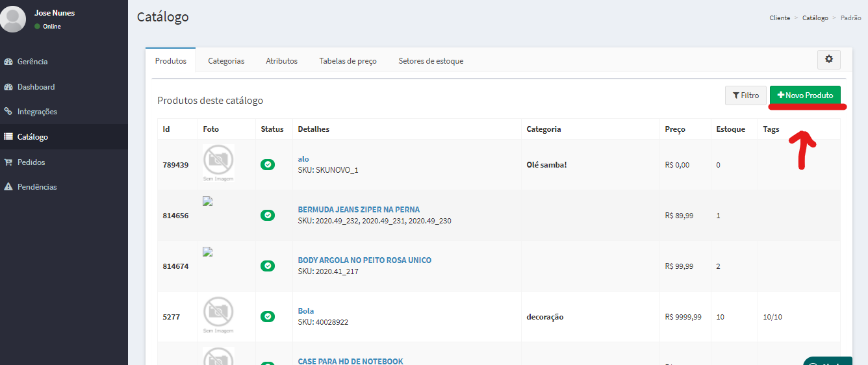Select the Setores de estoque tab

tap(431, 60)
